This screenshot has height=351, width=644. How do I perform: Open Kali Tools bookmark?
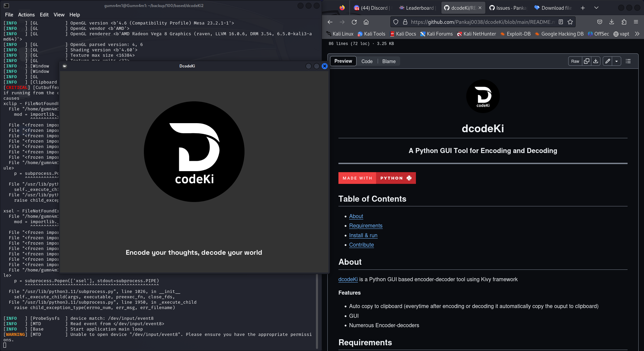pyautogui.click(x=371, y=34)
